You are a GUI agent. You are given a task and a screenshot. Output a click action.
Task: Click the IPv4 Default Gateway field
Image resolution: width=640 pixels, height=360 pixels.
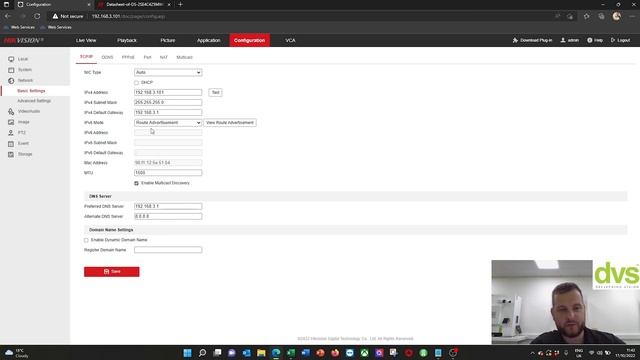coord(168,113)
